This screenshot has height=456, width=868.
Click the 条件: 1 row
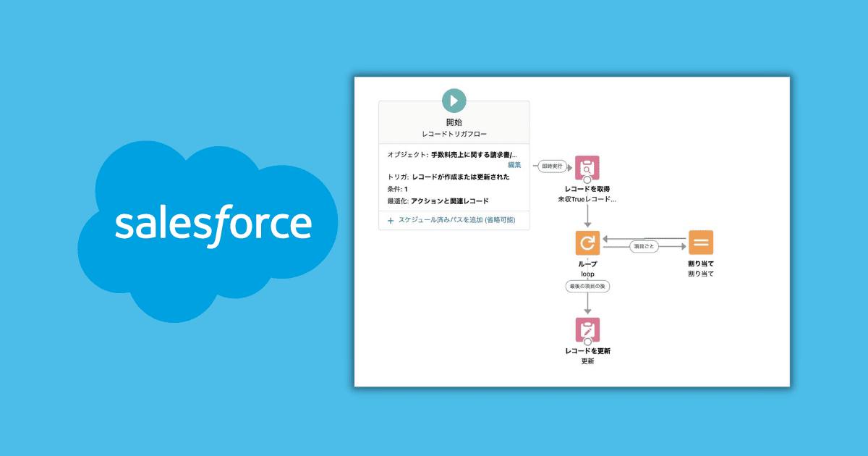tap(398, 189)
